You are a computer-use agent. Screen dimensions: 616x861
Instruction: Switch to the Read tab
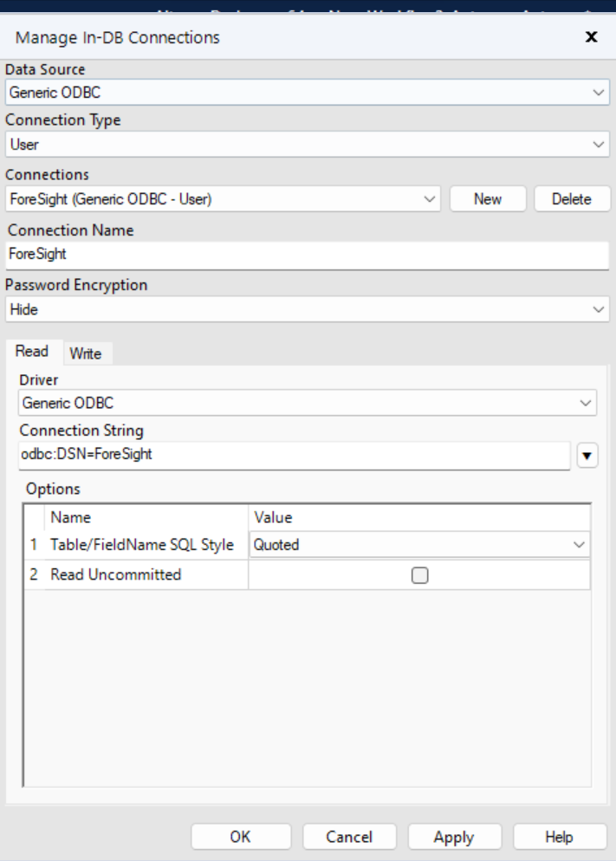(x=32, y=352)
